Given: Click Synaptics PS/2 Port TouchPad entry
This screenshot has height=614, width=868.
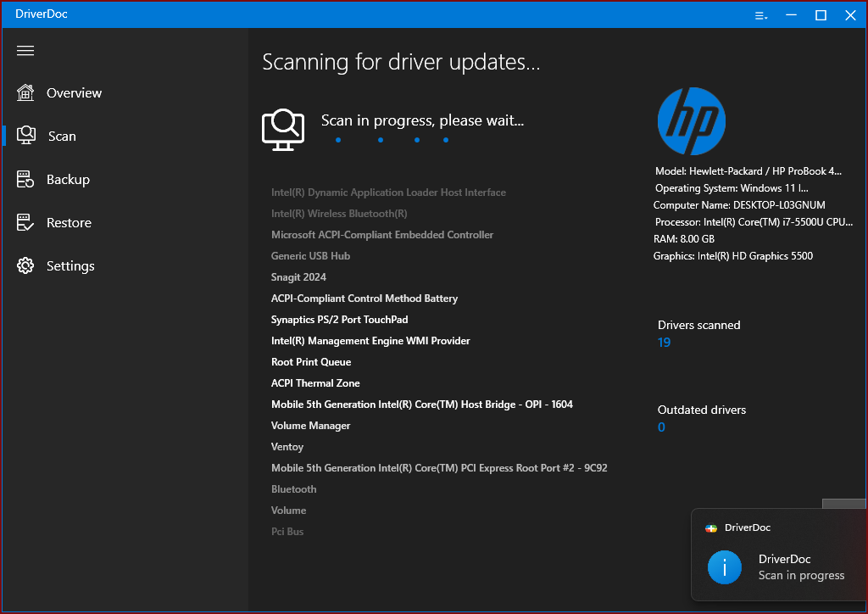Looking at the screenshot, I should 339,320.
